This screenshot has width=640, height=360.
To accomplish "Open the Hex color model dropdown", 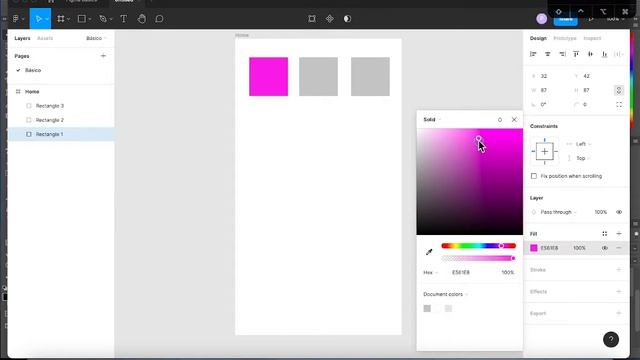I will point(431,272).
